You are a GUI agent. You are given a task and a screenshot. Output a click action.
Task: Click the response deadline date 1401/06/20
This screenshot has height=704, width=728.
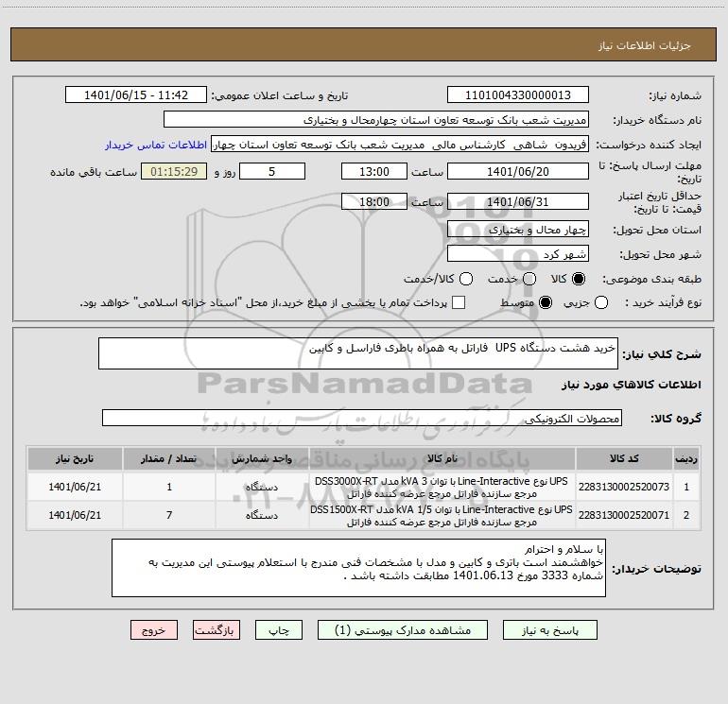518,171
